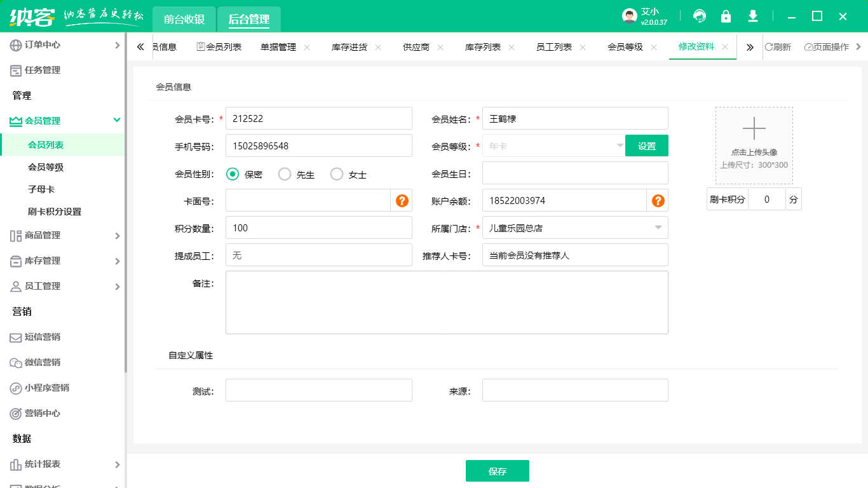Image resolution: width=868 pixels, height=488 pixels.
Task: Collapse 会员管理 sidebar section
Action: coord(62,121)
